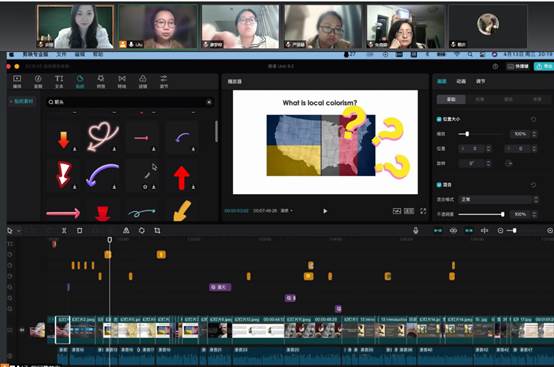The width and height of the screenshot is (554, 367).
Task: Open the preview quality dropdown
Action: (287, 211)
